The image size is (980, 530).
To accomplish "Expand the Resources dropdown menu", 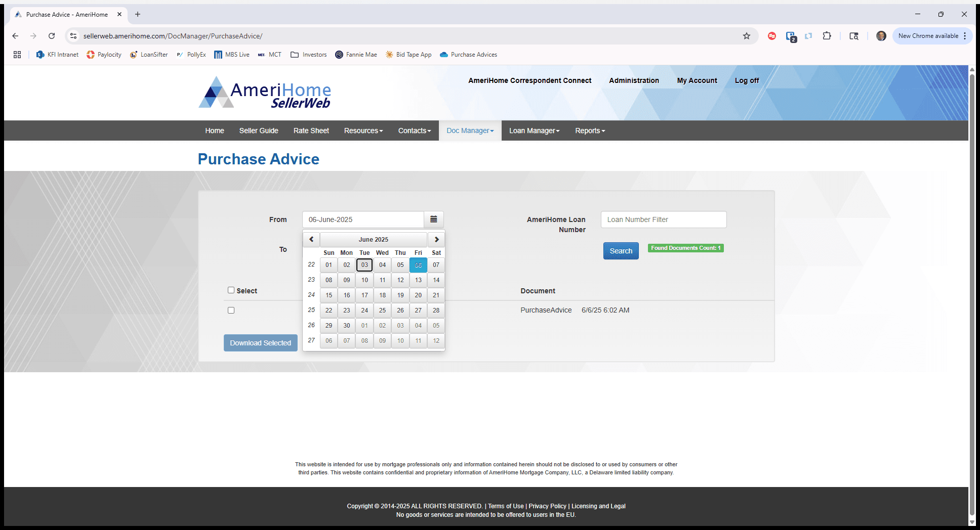I will click(x=363, y=130).
